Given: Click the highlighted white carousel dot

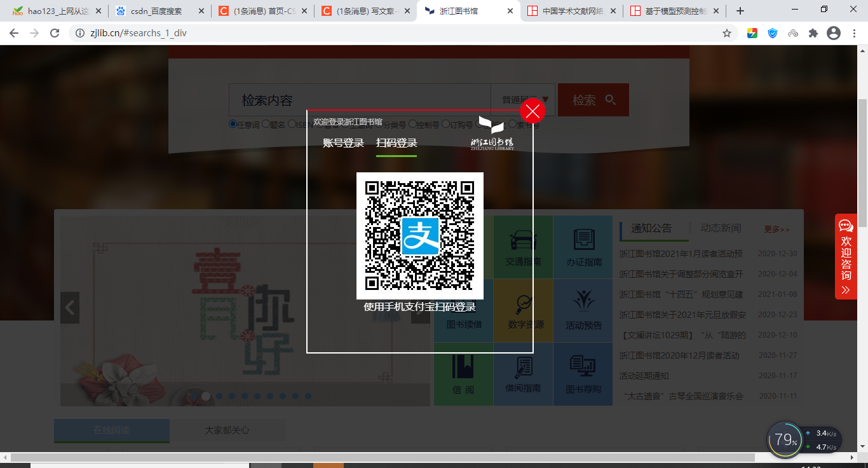Looking at the screenshot, I should point(206,396).
